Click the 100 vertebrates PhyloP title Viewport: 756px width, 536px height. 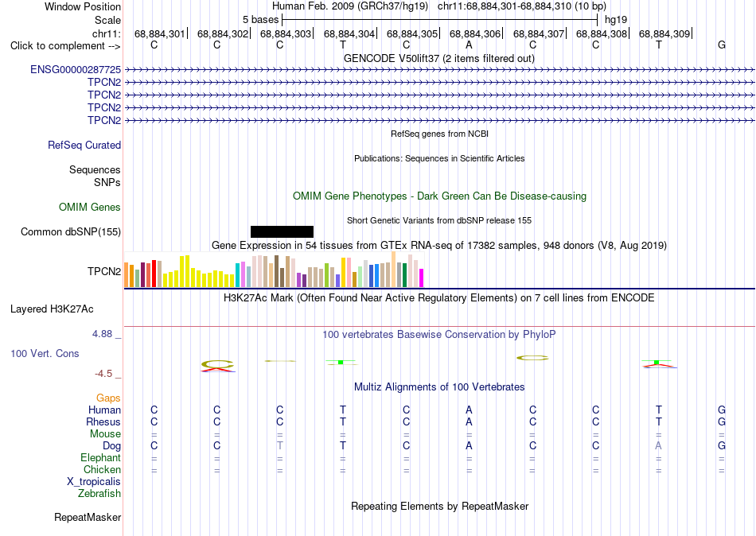(x=439, y=335)
